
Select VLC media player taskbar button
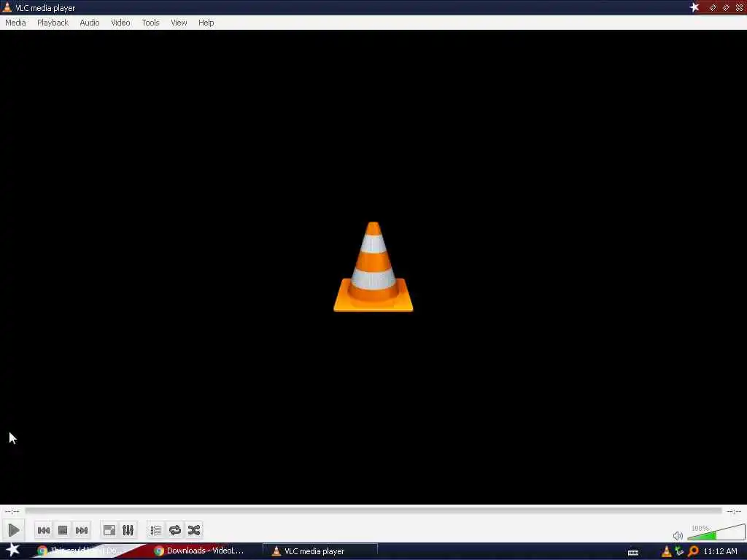click(x=320, y=551)
